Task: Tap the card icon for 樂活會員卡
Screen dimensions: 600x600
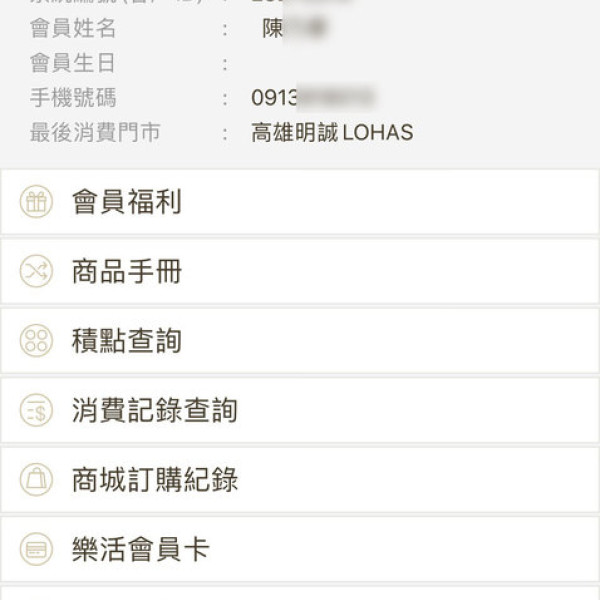Action: (36, 549)
